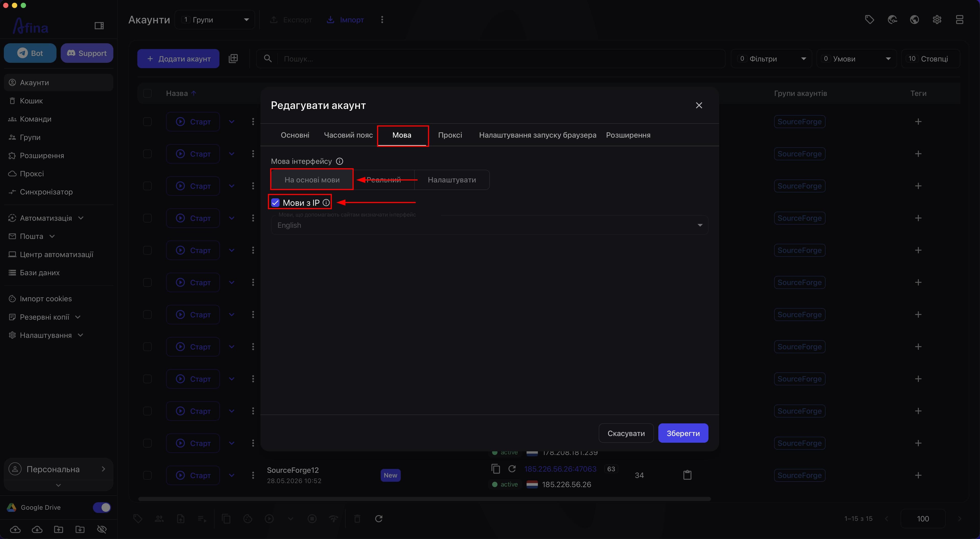980x539 pixels.
Task: Switch to the Проксі tab
Action: pyautogui.click(x=450, y=135)
